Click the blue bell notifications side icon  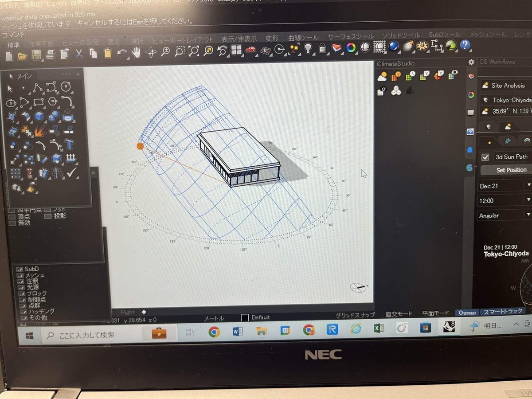pos(469,150)
